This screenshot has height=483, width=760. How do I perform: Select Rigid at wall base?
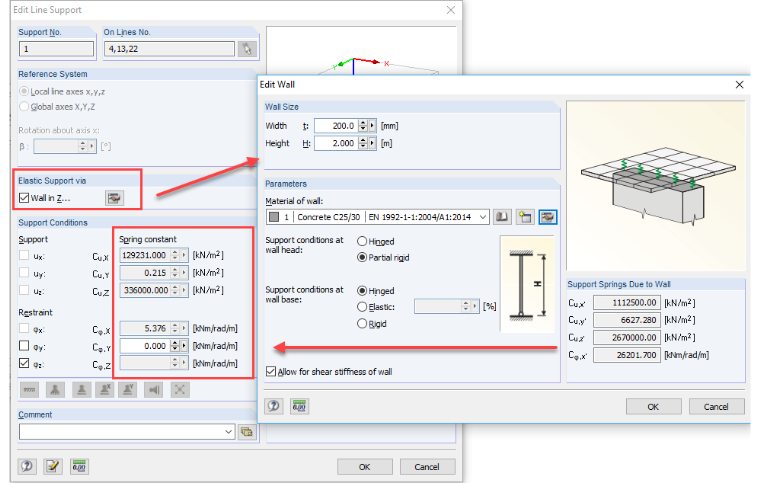point(362,324)
